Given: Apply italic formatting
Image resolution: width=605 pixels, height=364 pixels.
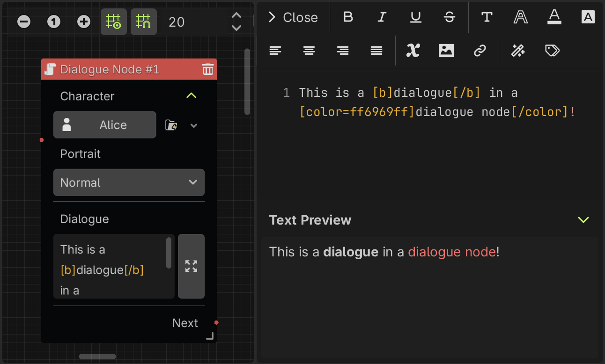Looking at the screenshot, I should click(382, 17).
